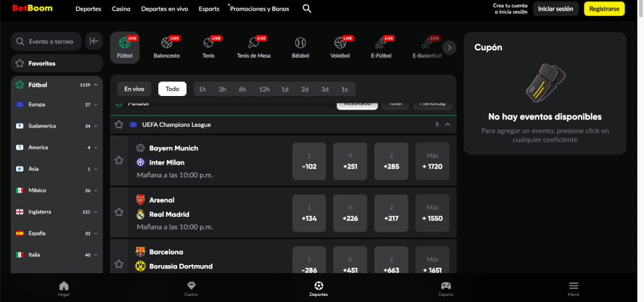644x302 pixels.
Task: Select the E-Basketball sport icon
Action: [x=427, y=48]
